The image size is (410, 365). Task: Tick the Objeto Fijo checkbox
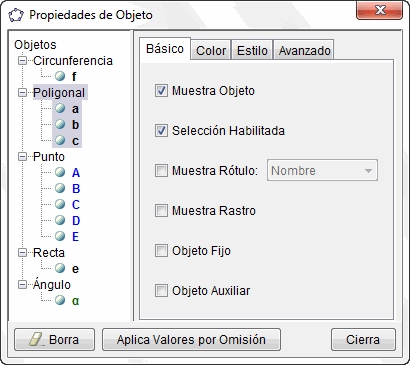161,251
